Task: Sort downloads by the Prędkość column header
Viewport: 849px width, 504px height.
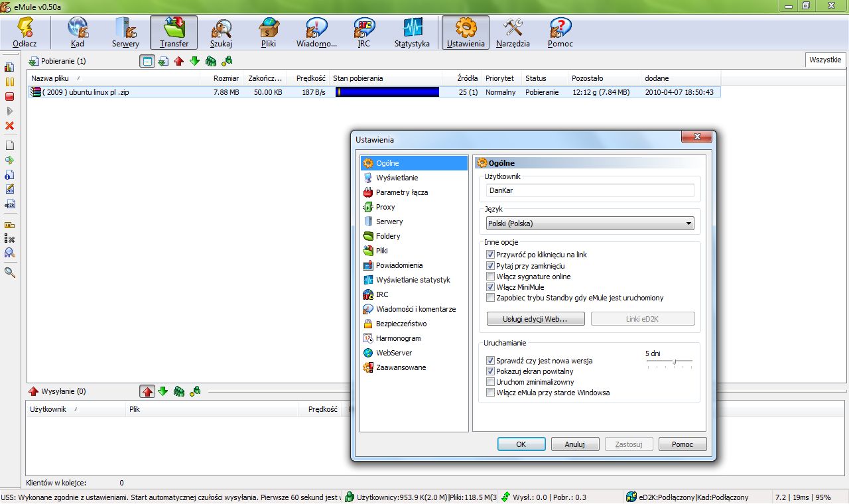Action: coord(308,78)
